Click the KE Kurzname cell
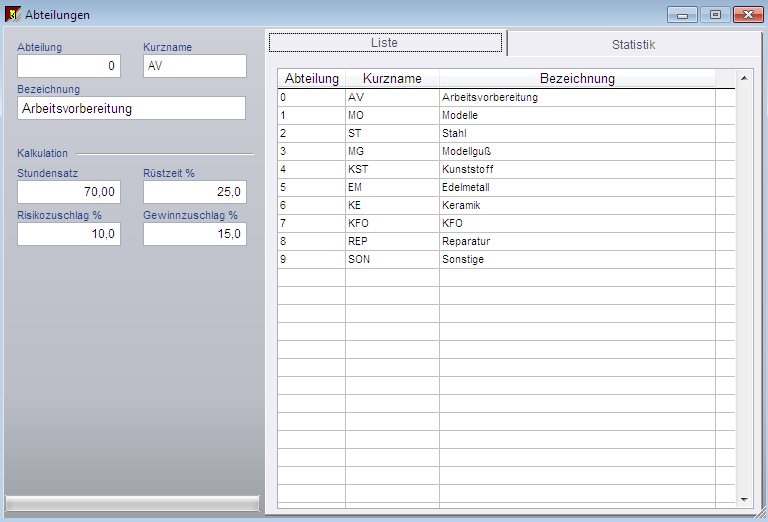 click(x=392, y=205)
